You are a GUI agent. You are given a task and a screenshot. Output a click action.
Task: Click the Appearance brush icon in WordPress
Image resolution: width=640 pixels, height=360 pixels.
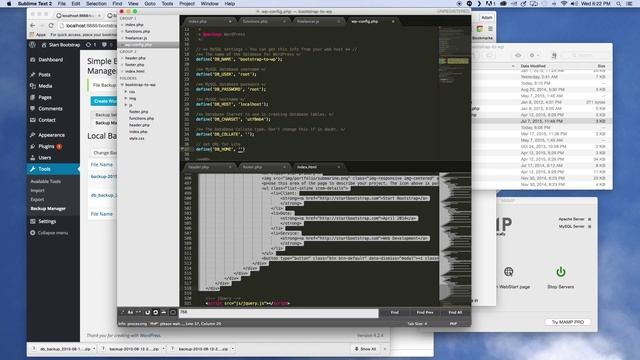(33, 135)
